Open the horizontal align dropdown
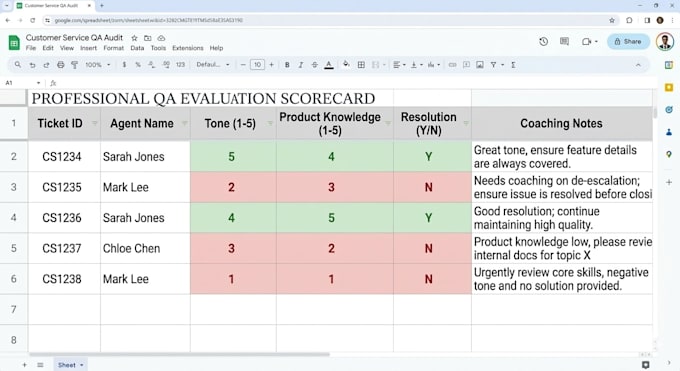Image resolution: width=680 pixels, height=371 pixels. (399, 65)
